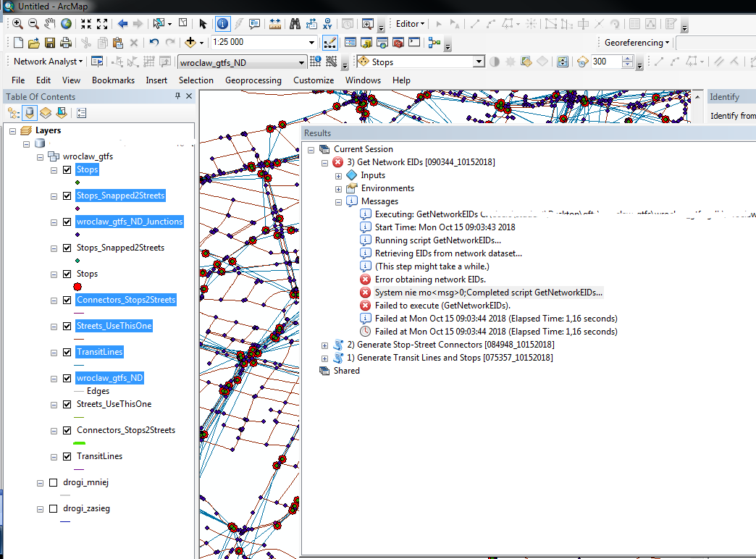Toggle highlighted Connectors_Stops2Streets layer checkbox
Viewport: 756px width, 559px height.
click(x=67, y=300)
